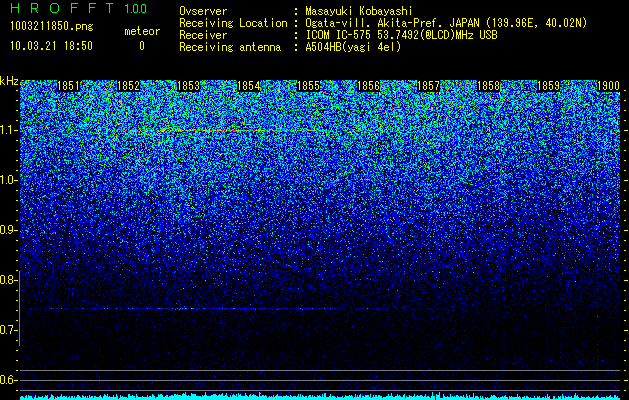Click the Ovserver field label
This screenshot has width=629, height=400.
pyautogui.click(x=203, y=11)
